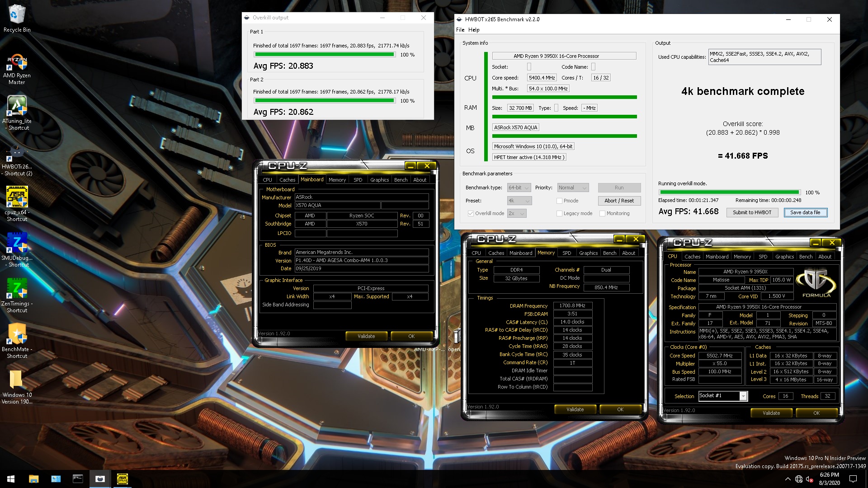Open the Preset 4k dropdown
868x488 pixels.
coord(519,201)
